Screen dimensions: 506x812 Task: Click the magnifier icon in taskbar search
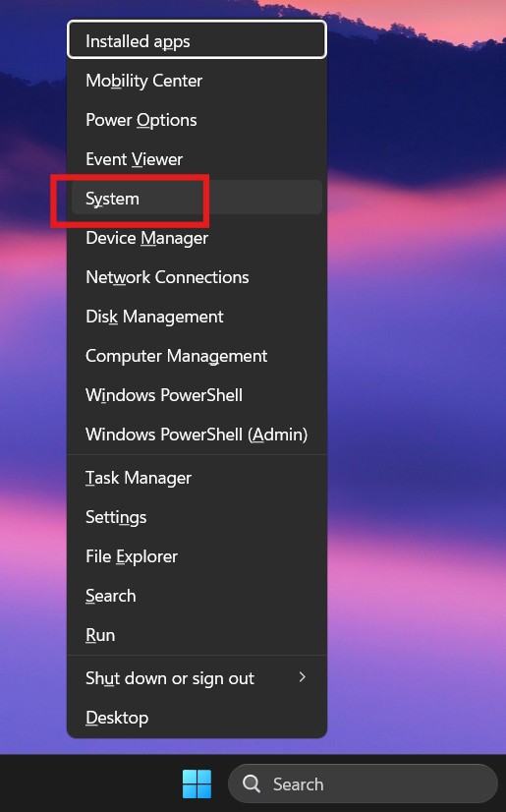pos(252,783)
